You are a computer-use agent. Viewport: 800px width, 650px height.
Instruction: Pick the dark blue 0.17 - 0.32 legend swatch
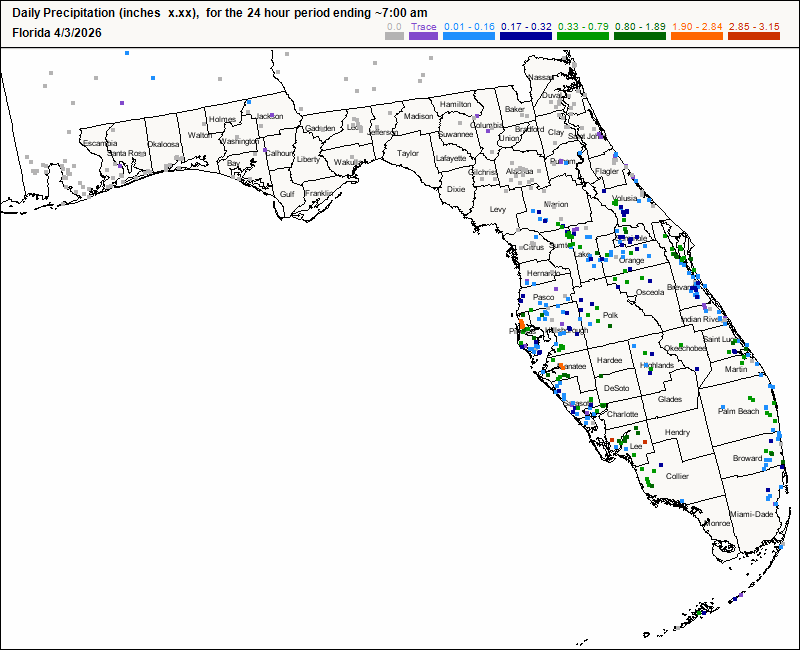(x=525, y=35)
